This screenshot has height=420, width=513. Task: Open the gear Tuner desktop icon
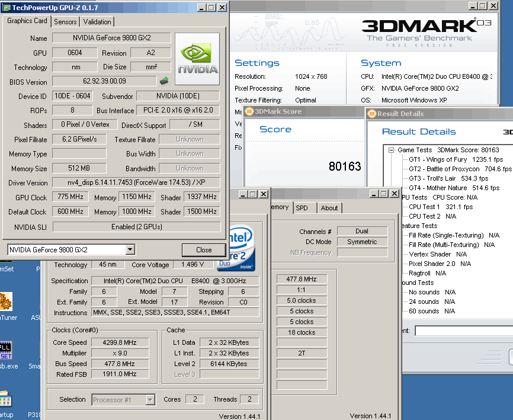(x=5, y=302)
